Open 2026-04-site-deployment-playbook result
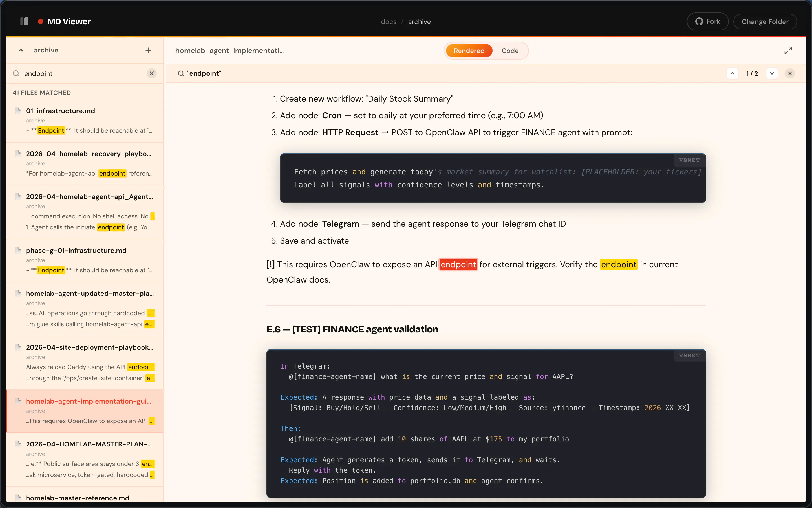This screenshot has width=812, height=508. (85, 363)
